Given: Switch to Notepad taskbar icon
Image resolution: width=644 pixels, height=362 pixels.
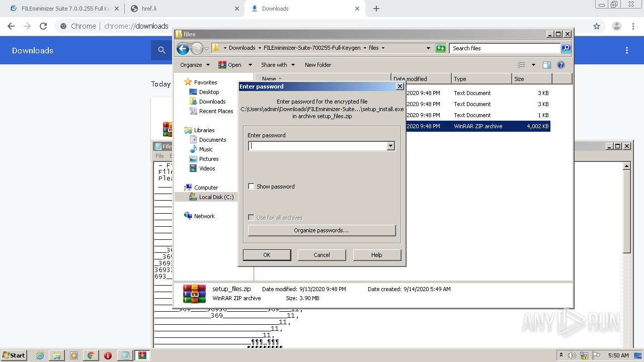Looking at the screenshot, I should pos(125,355).
